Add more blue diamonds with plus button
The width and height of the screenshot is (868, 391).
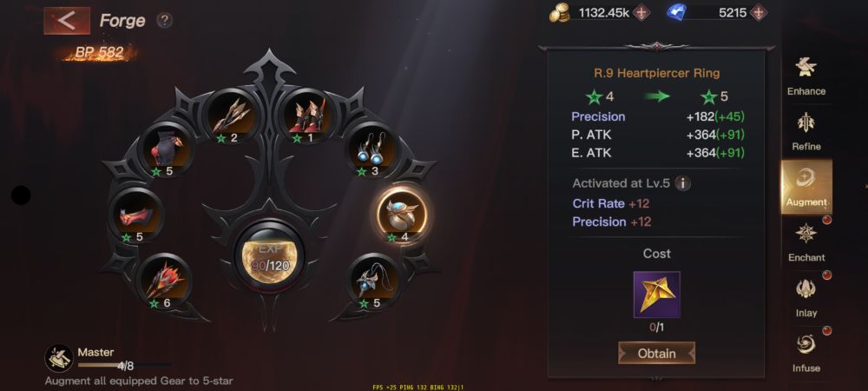(759, 12)
